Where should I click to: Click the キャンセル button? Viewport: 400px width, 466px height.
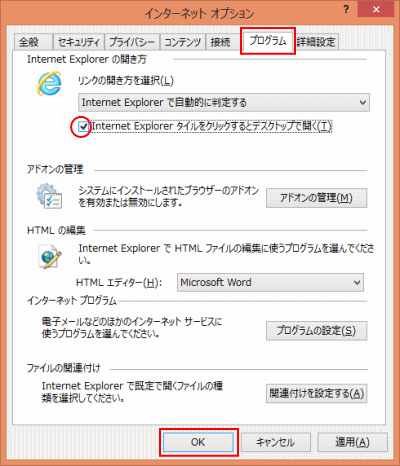pyautogui.click(x=276, y=442)
